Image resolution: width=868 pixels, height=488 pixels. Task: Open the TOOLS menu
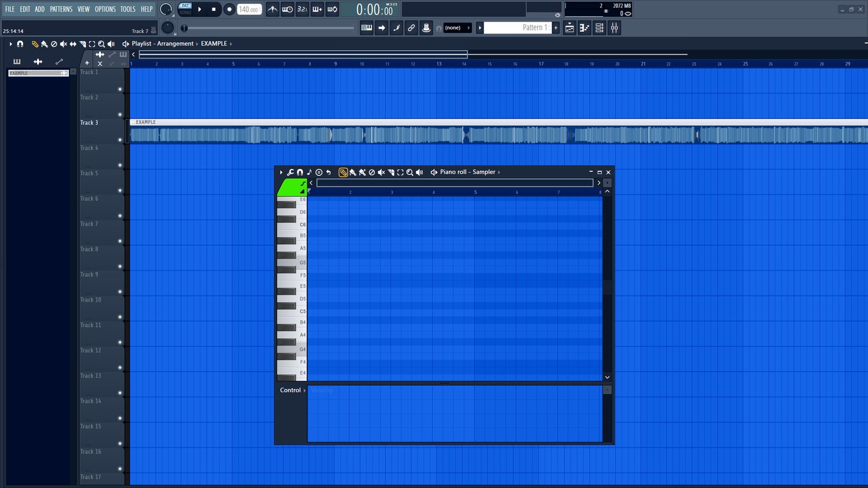tap(128, 9)
